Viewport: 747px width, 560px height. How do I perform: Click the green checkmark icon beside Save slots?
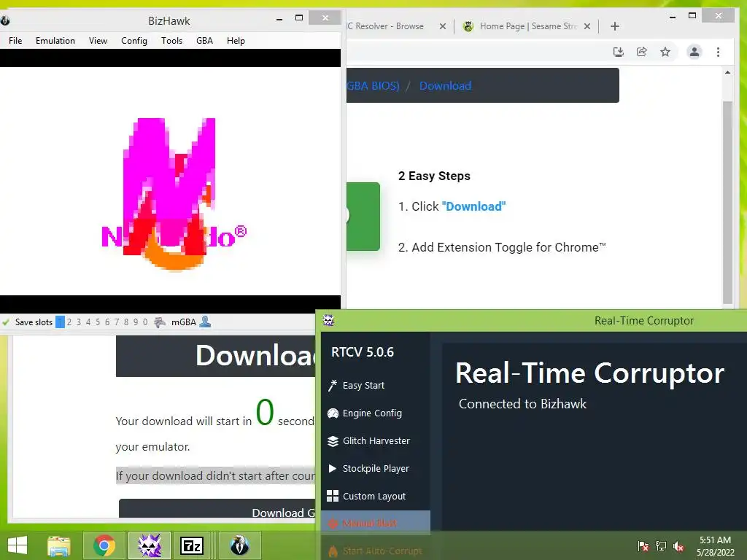click(6, 322)
